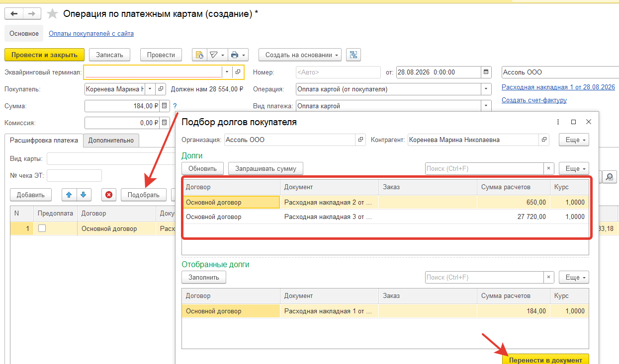Open help question mark next to Сумма
Viewport: 619px width, 364px height.
pos(175,106)
